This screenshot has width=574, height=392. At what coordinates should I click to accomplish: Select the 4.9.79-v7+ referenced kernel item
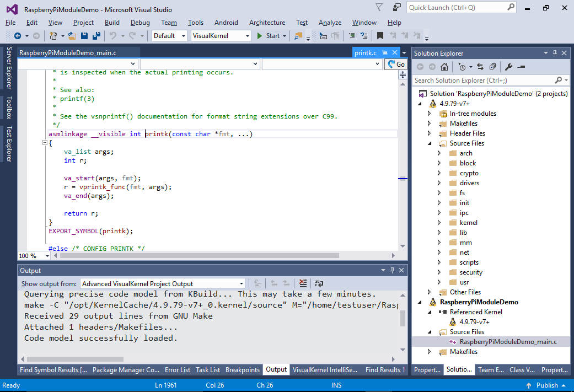pos(474,322)
